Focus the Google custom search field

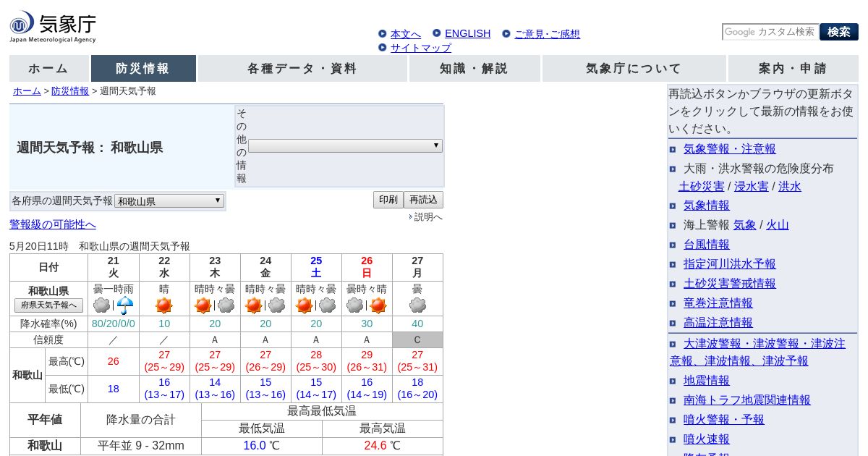(770, 32)
